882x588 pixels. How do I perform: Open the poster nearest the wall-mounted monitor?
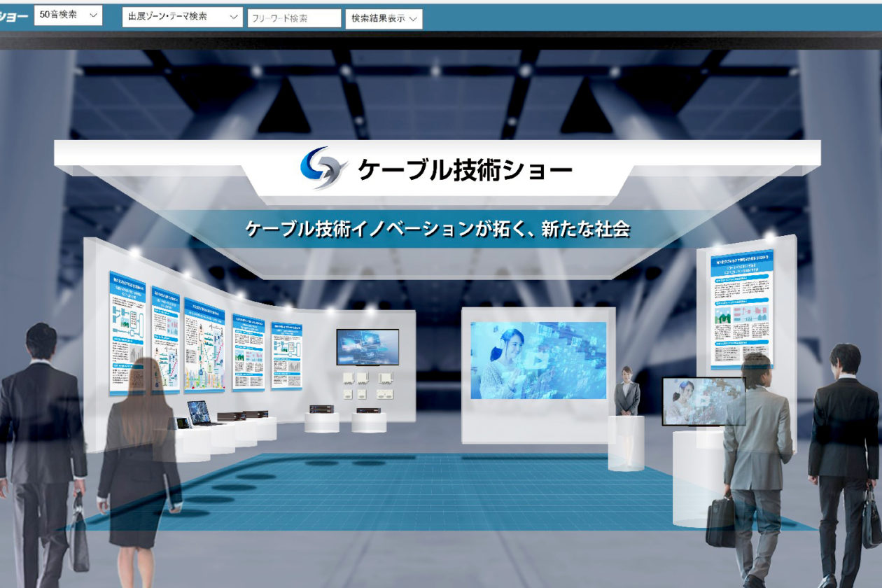286,356
